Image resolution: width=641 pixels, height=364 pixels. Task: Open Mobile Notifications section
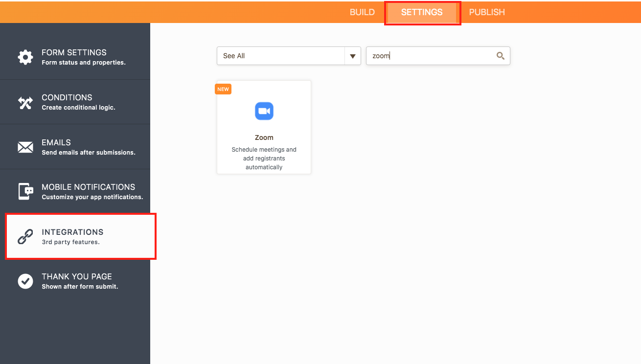pos(75,192)
